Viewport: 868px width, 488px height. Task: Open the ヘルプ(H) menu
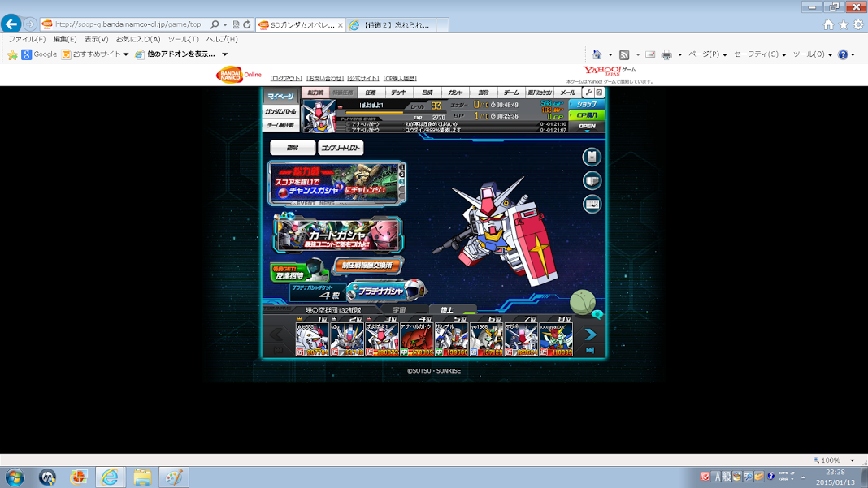click(221, 39)
